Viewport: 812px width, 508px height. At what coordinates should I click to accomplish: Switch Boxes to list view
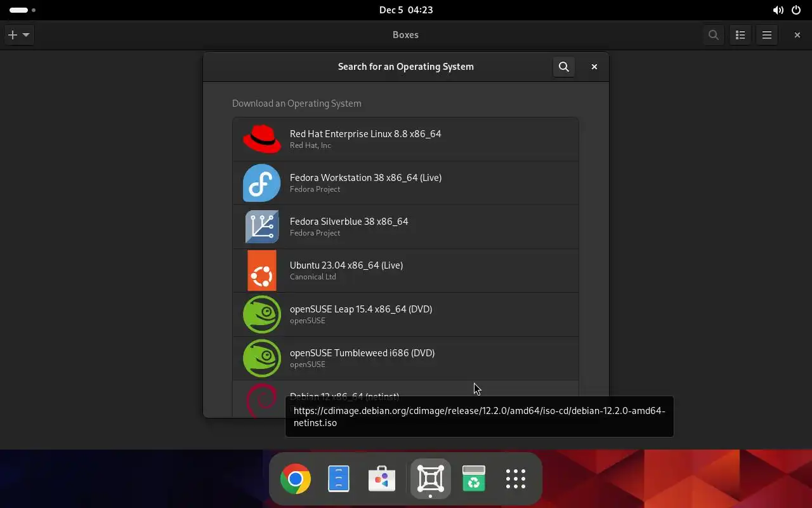(x=740, y=35)
